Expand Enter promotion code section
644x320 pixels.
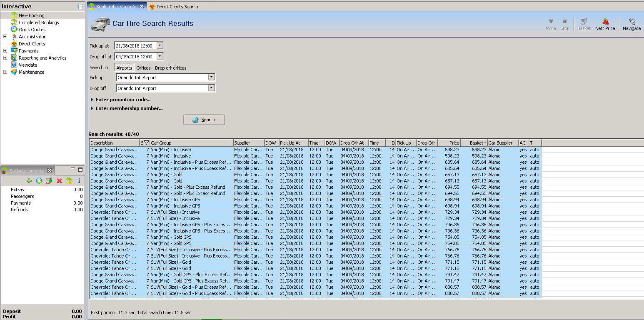[x=120, y=100]
